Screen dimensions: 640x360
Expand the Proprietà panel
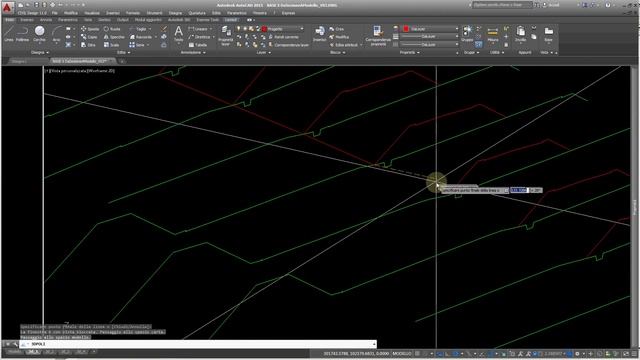409,52
